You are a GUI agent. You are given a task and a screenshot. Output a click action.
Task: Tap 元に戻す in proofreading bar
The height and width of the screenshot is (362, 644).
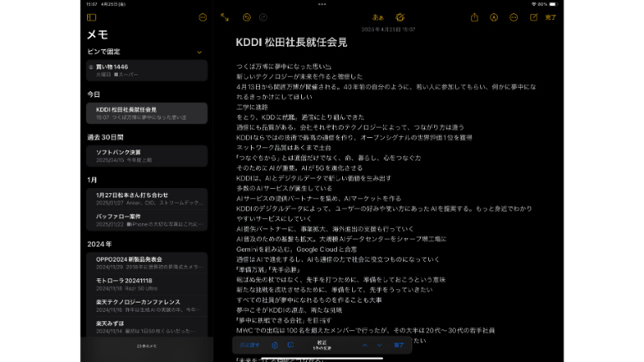[250, 345]
